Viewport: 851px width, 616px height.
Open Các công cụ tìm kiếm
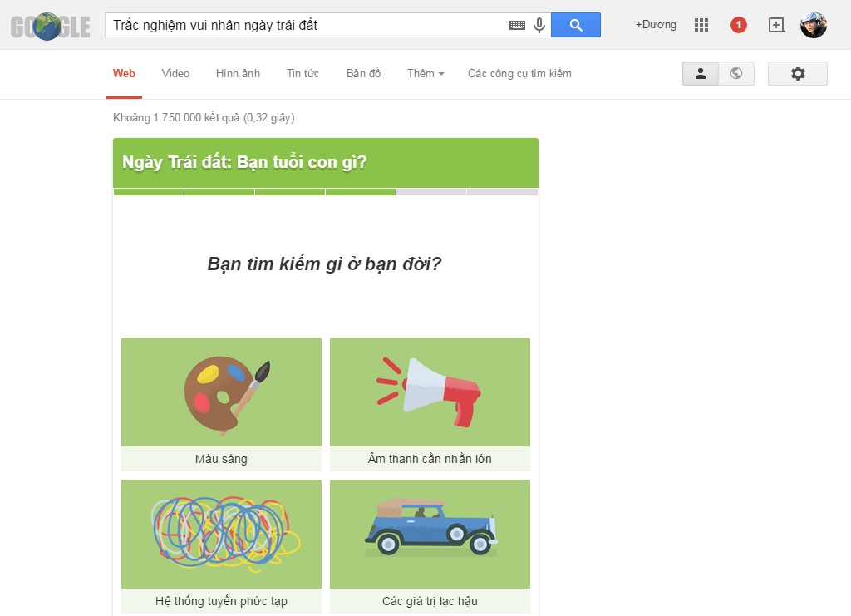(519, 74)
